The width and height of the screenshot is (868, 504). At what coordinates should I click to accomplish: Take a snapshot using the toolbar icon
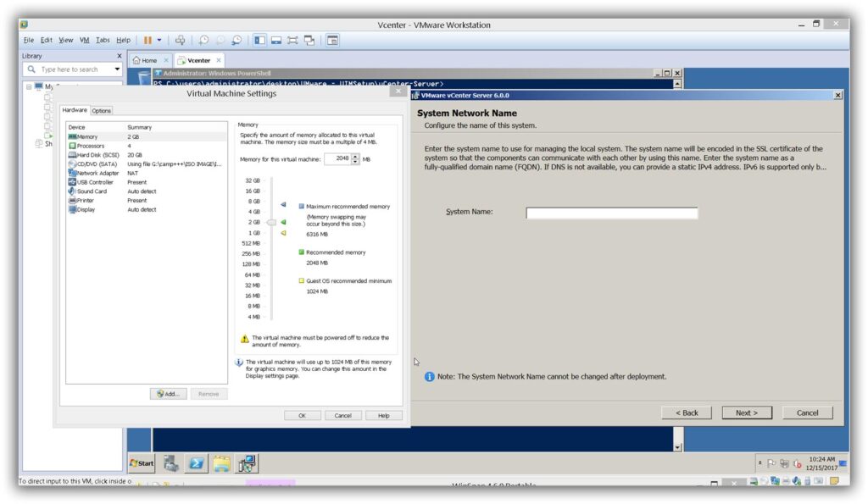click(204, 40)
